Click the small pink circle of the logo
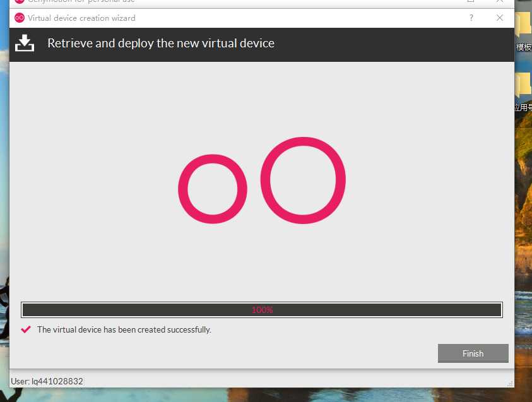The image size is (532, 402). point(213,189)
